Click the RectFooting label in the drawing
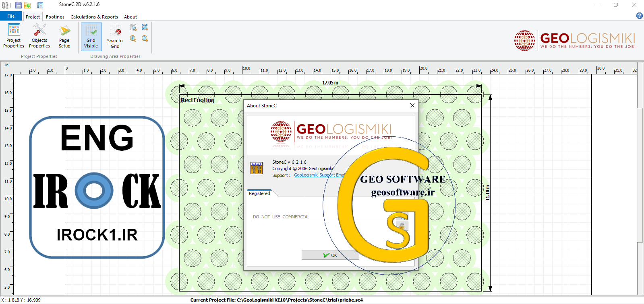644x304 pixels. point(198,100)
